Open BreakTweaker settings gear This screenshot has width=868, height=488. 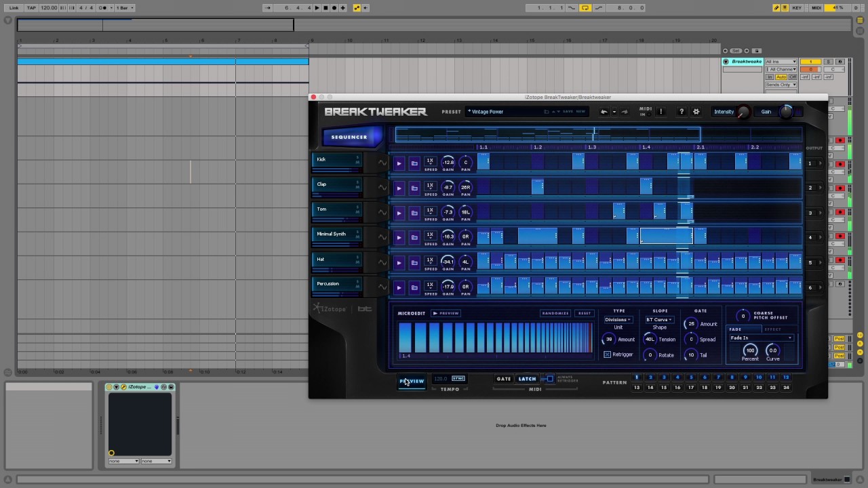pos(696,112)
